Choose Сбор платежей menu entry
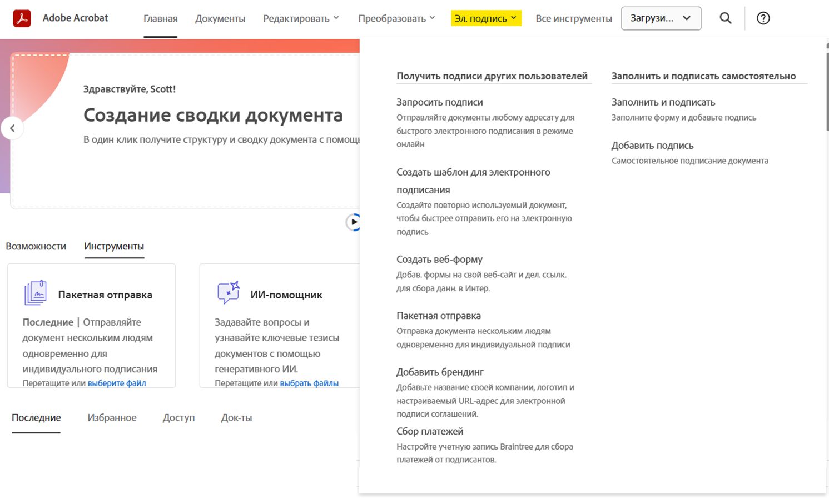 tap(430, 431)
